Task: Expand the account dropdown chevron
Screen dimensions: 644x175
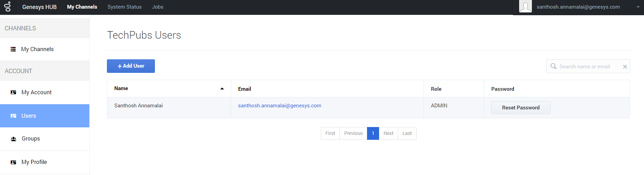Action: (x=638, y=7)
